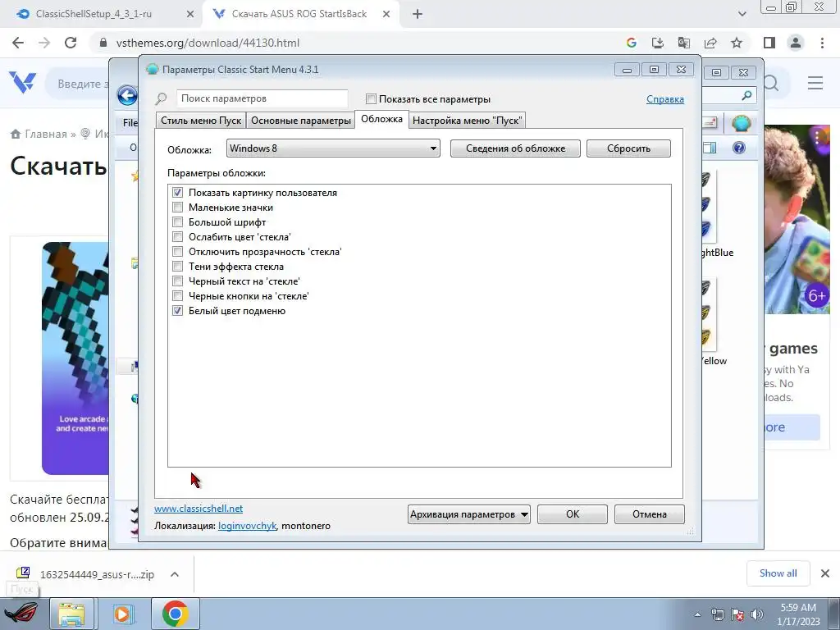Translate this page via the address bar icon

684,43
